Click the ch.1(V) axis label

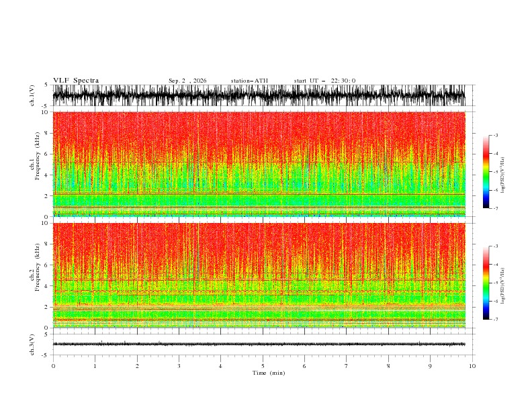coord(32,95)
